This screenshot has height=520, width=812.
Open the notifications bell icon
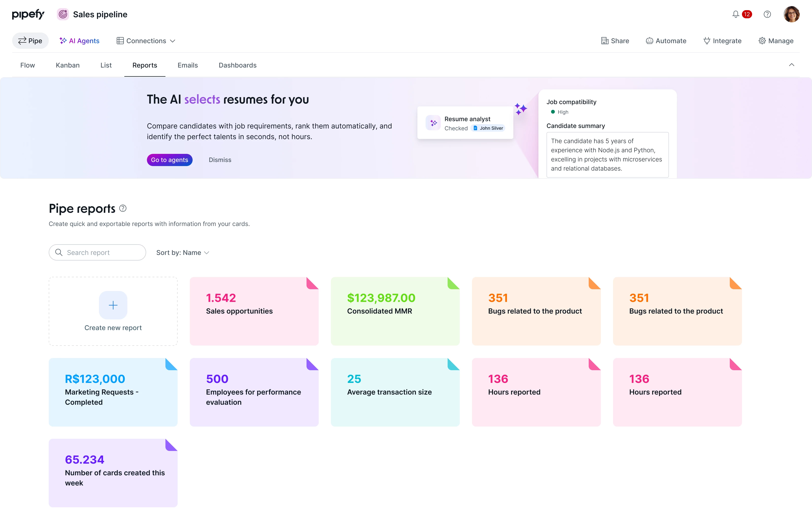[x=735, y=14]
